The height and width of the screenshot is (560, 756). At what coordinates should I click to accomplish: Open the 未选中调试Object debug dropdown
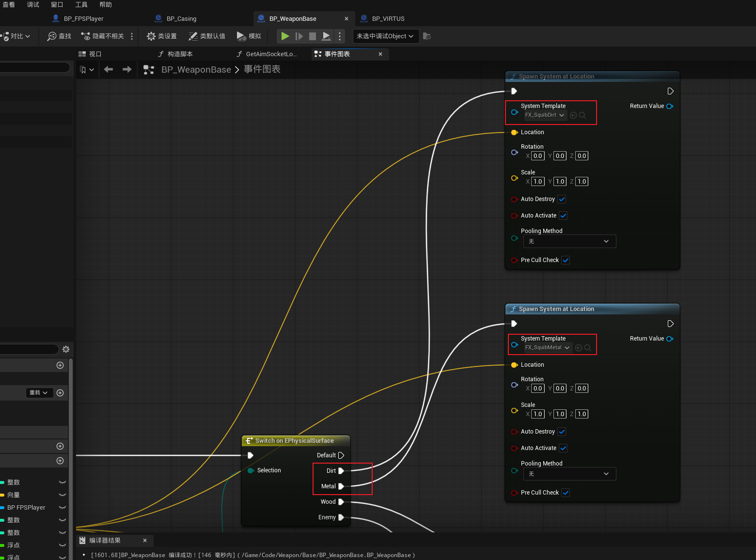click(x=386, y=36)
